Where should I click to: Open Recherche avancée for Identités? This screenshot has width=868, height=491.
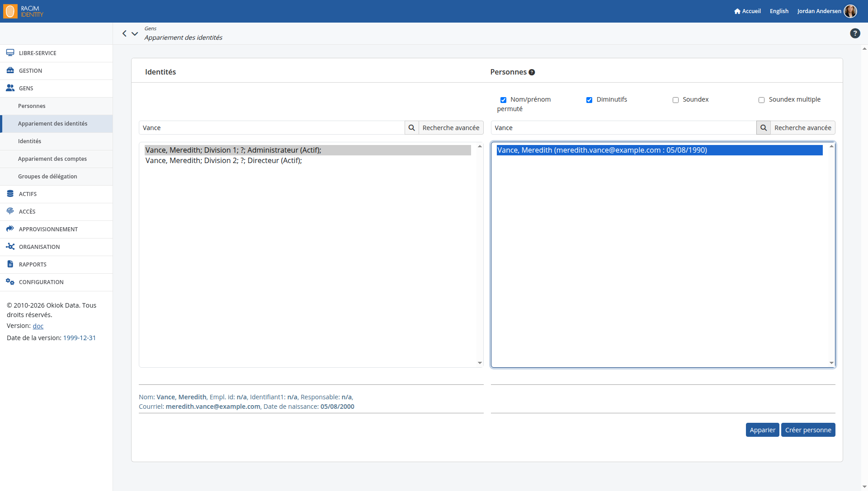point(451,128)
